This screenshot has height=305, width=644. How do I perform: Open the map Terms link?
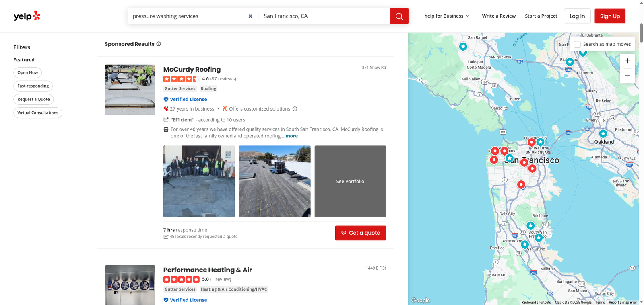click(600, 302)
